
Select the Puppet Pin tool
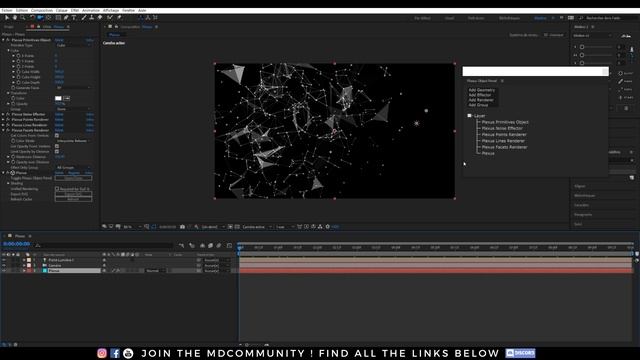pyautogui.click(x=119, y=18)
